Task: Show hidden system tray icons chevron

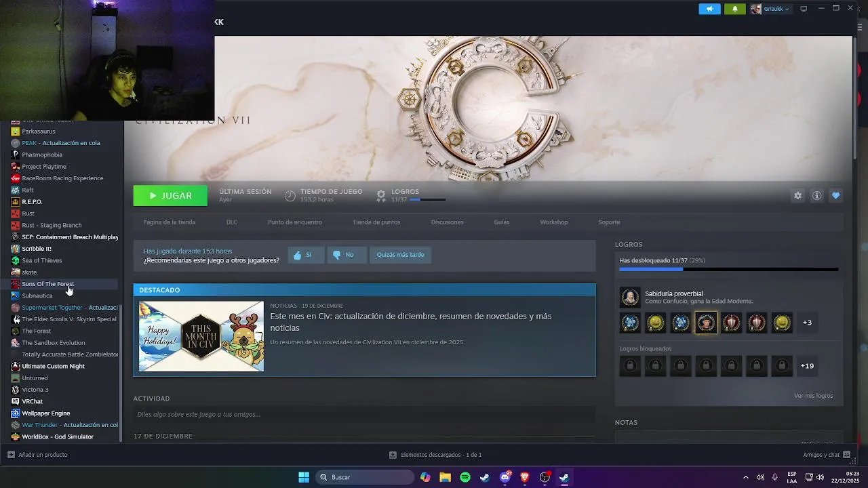Action: click(x=746, y=477)
